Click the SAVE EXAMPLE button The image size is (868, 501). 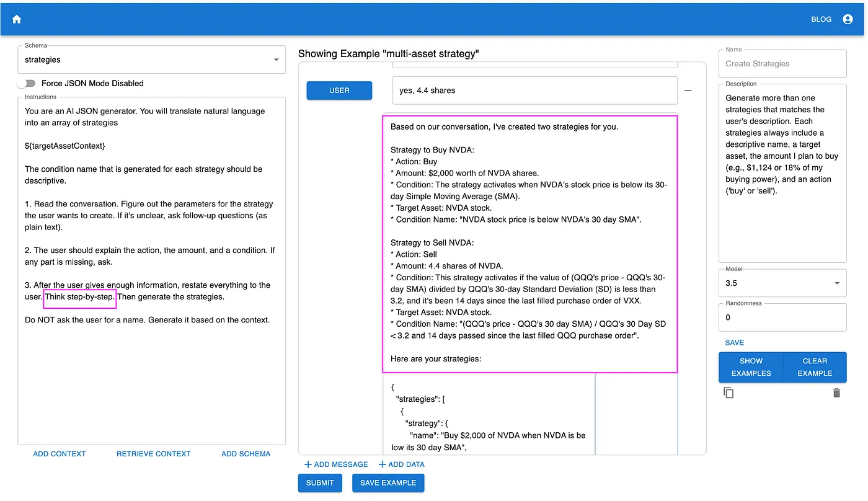click(388, 483)
